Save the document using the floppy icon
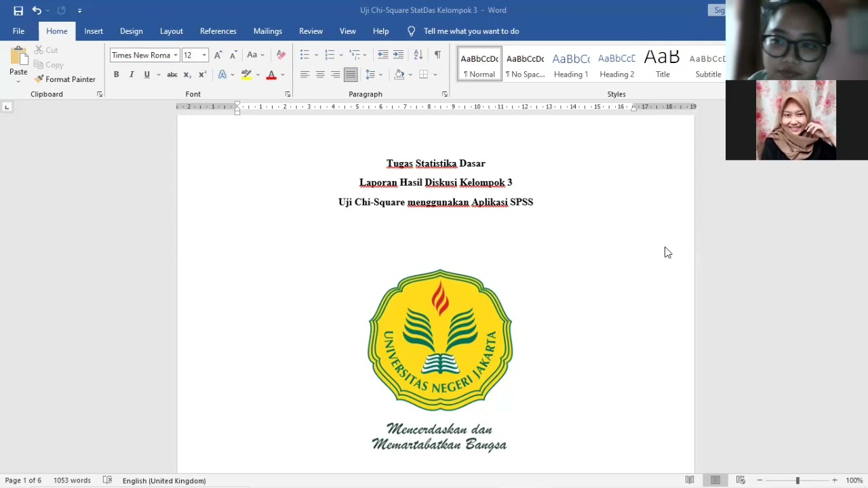This screenshot has width=868, height=488. 18,10
